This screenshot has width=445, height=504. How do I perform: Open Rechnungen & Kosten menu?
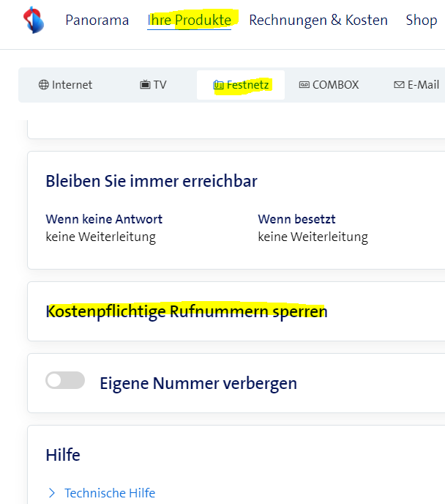tap(318, 20)
